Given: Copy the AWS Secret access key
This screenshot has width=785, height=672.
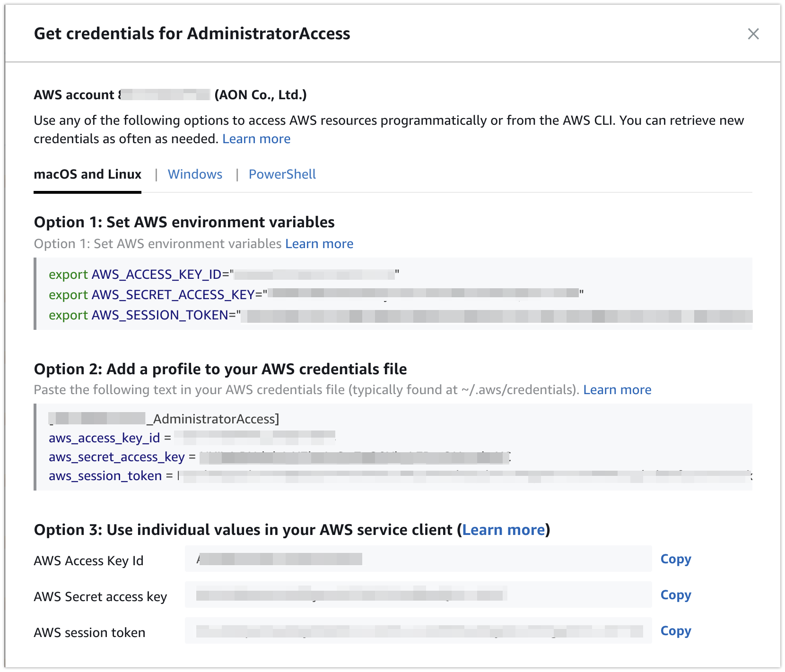Looking at the screenshot, I should click(676, 595).
